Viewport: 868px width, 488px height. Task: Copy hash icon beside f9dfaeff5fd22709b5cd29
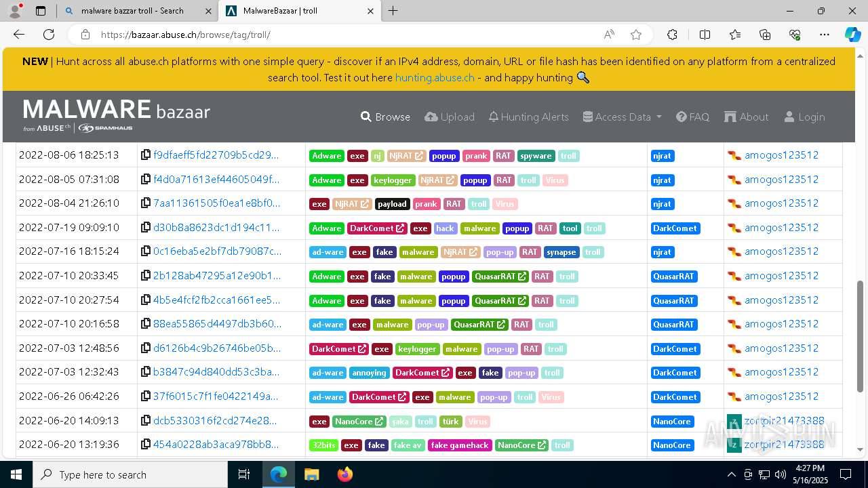[146, 155]
